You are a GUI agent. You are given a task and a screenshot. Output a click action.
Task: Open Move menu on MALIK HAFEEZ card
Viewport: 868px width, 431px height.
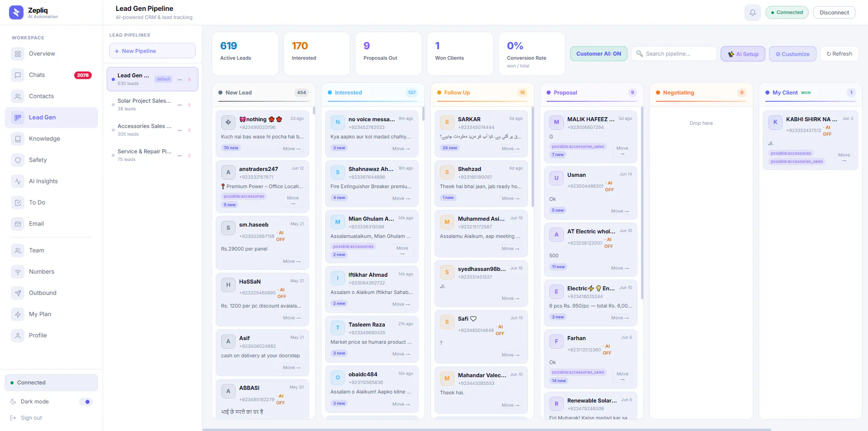click(x=622, y=151)
